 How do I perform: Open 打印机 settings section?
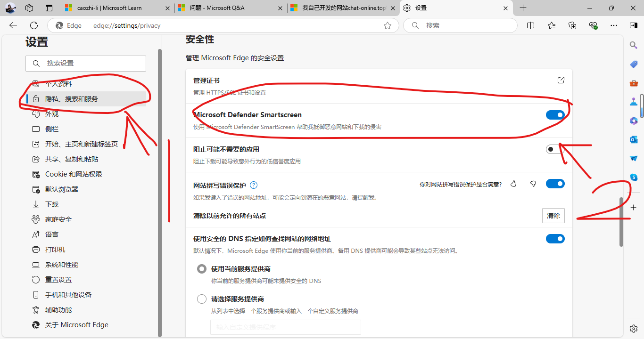pyautogui.click(x=86, y=250)
